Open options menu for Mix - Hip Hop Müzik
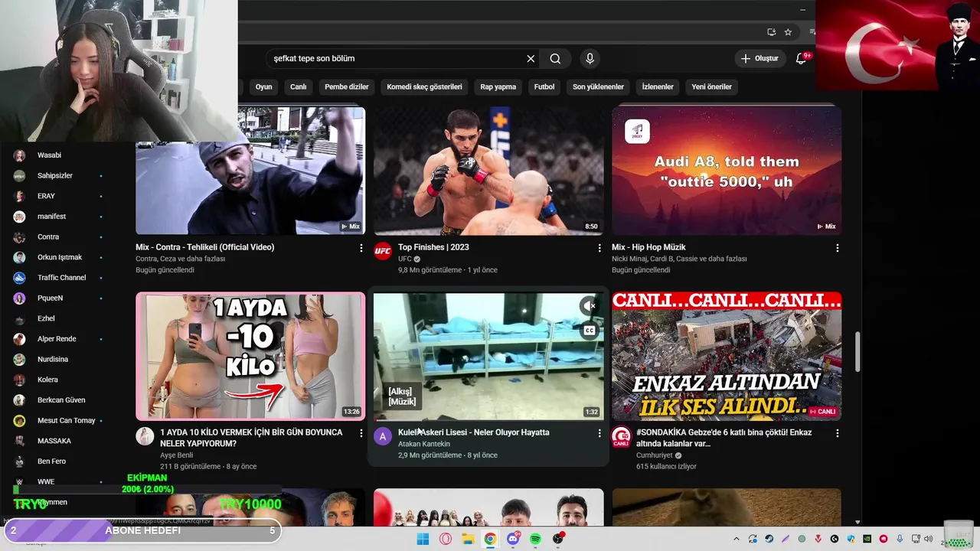The image size is (980, 551). pyautogui.click(x=838, y=248)
